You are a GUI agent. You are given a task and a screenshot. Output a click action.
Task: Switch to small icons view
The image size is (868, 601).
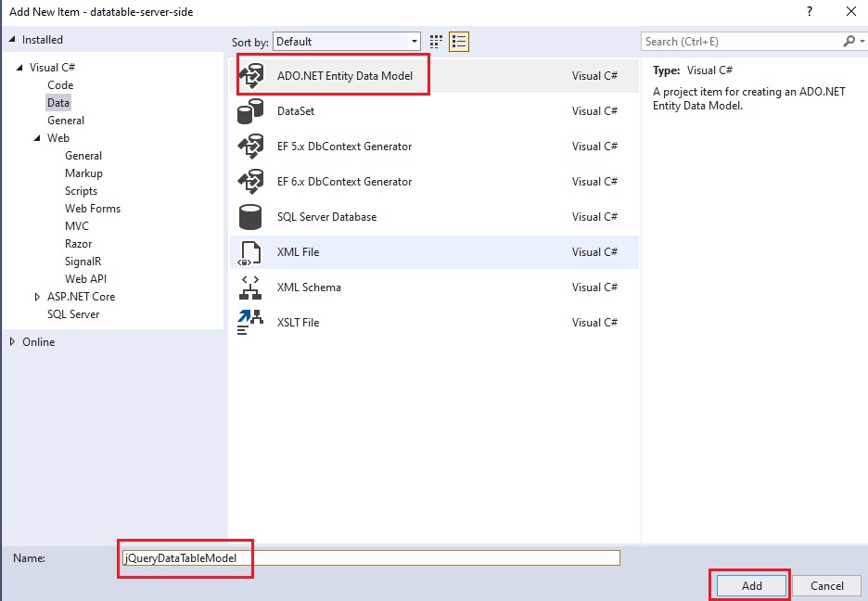436,42
